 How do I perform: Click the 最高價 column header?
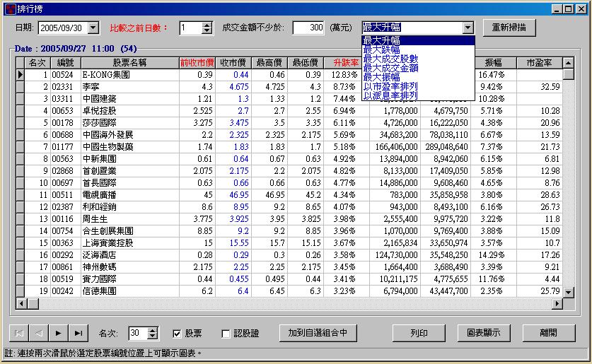[x=269, y=63]
